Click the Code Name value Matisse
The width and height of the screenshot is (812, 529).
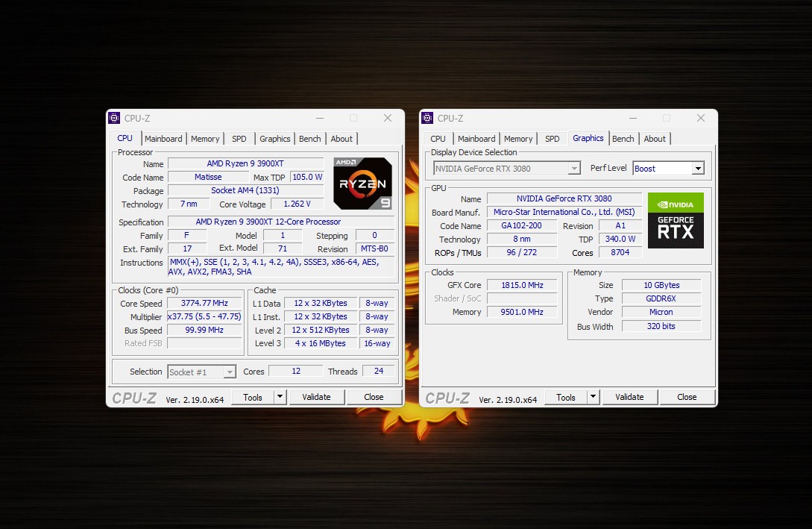pyautogui.click(x=208, y=177)
